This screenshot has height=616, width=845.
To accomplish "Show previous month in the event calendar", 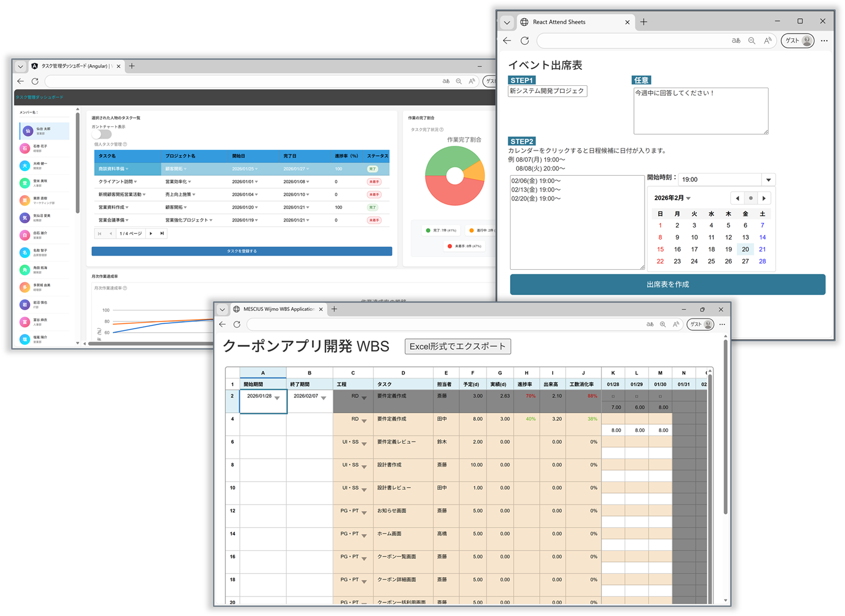I will point(737,198).
